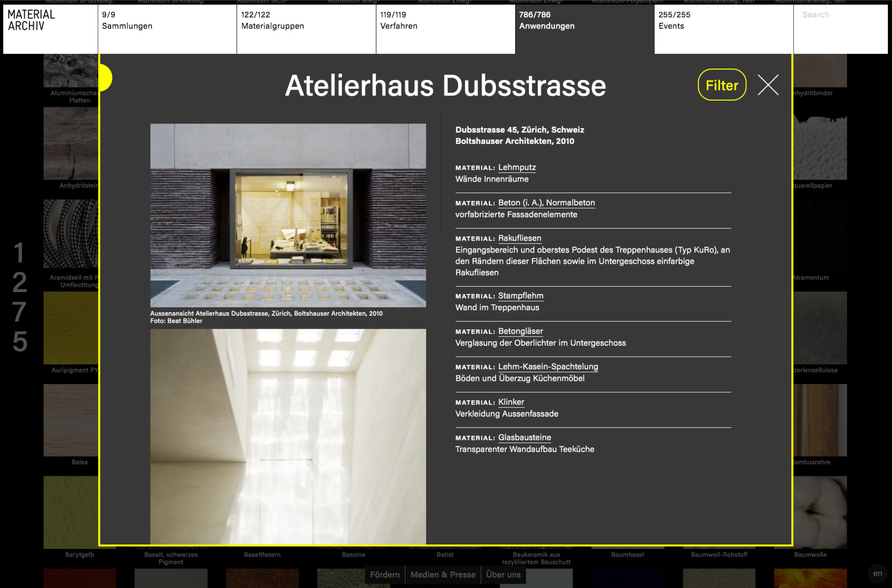Image resolution: width=892 pixels, height=588 pixels.
Task: Click the yellow half-circle marker on the overlay edge
Action: click(105, 77)
